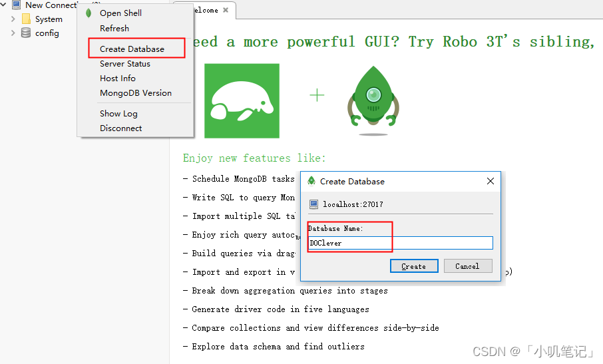Image resolution: width=603 pixels, height=364 pixels.
Task: Click the Create button in dialog
Action: coord(414,266)
